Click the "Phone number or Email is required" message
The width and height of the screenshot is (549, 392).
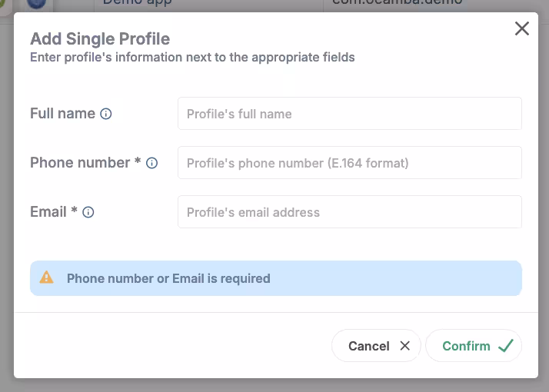coord(168,278)
